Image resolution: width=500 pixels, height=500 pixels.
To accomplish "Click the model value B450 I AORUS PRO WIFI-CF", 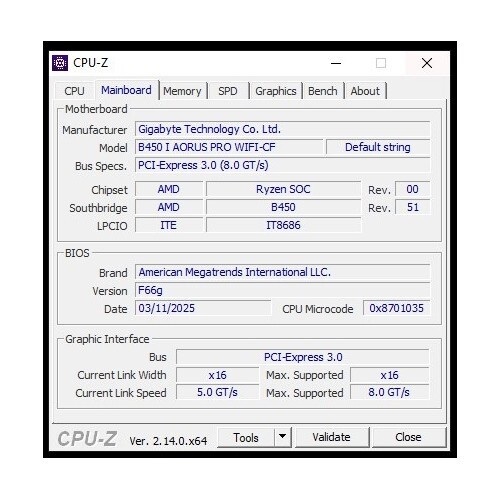I will point(229,147).
